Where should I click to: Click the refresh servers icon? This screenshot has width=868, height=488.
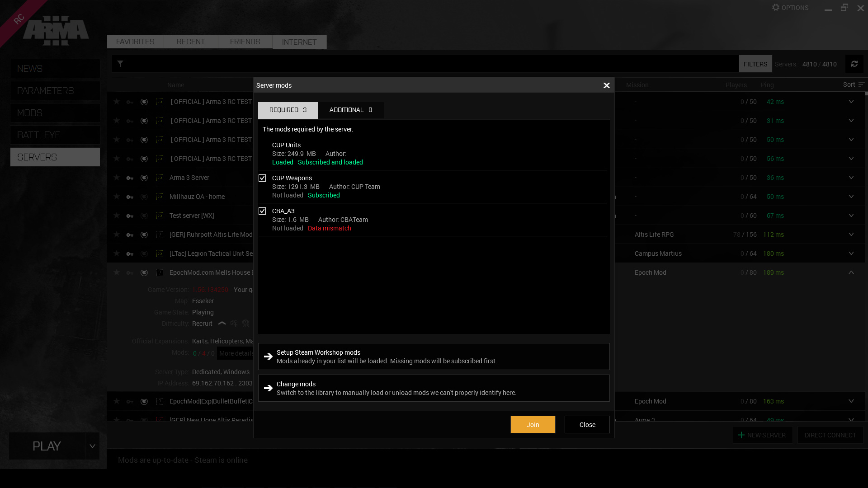pos(854,64)
